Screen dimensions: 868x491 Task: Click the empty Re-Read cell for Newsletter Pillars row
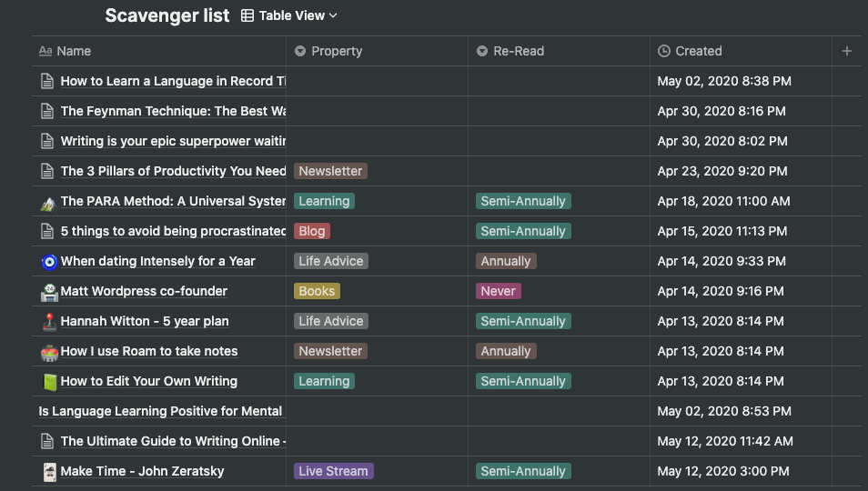click(559, 171)
